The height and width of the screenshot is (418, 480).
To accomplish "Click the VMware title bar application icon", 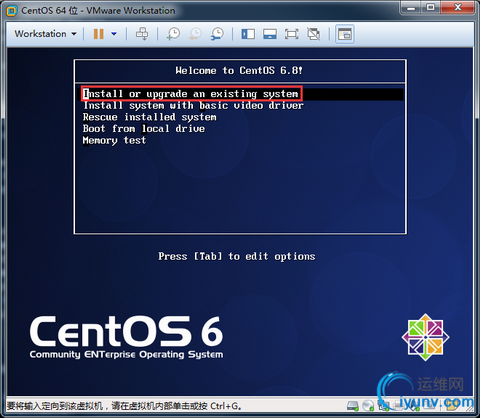I will [x=12, y=11].
